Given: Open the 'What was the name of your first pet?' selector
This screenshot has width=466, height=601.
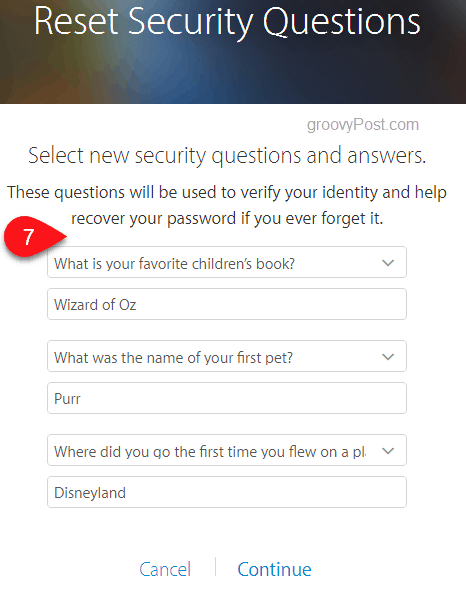Looking at the screenshot, I should [227, 356].
